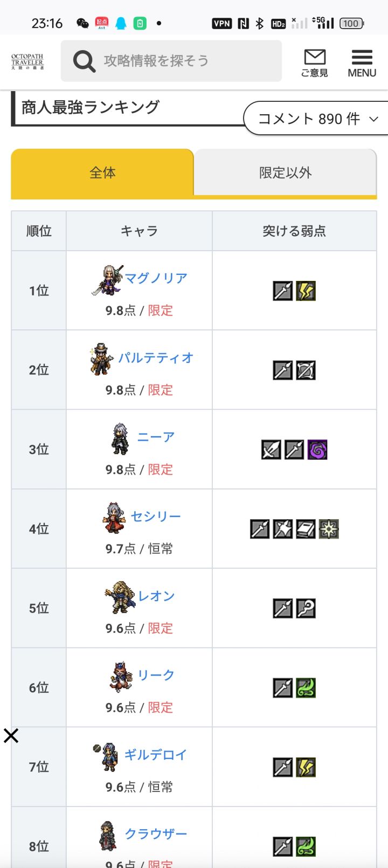Switch to the 限定以外 tab
This screenshot has width=388, height=868.
click(x=285, y=173)
